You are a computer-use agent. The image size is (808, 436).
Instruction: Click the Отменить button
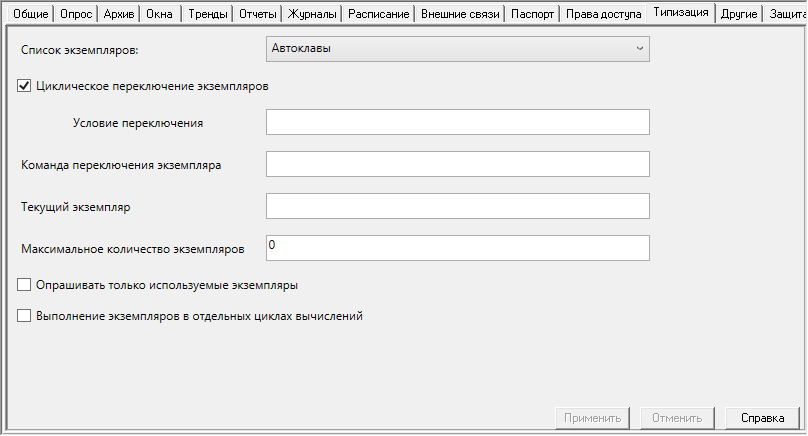point(677,418)
